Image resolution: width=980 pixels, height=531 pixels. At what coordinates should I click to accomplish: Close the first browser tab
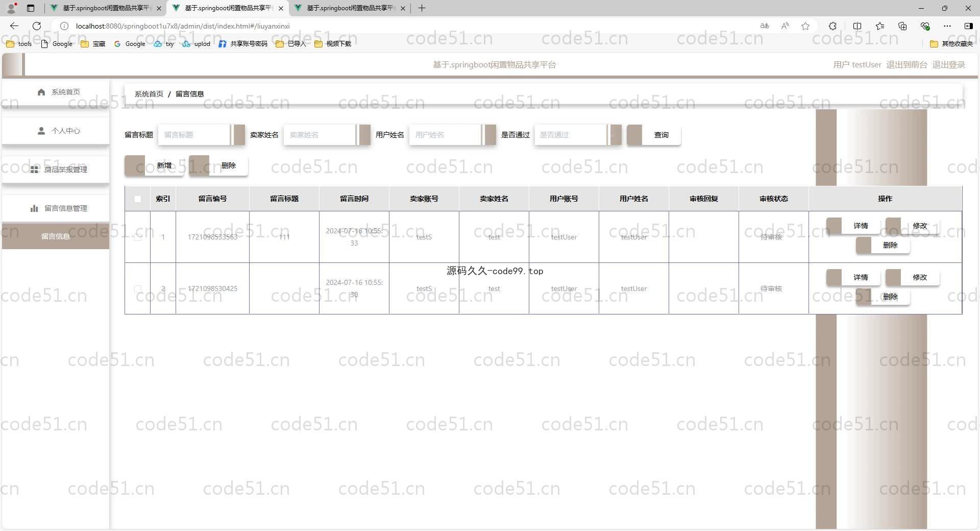tap(159, 8)
